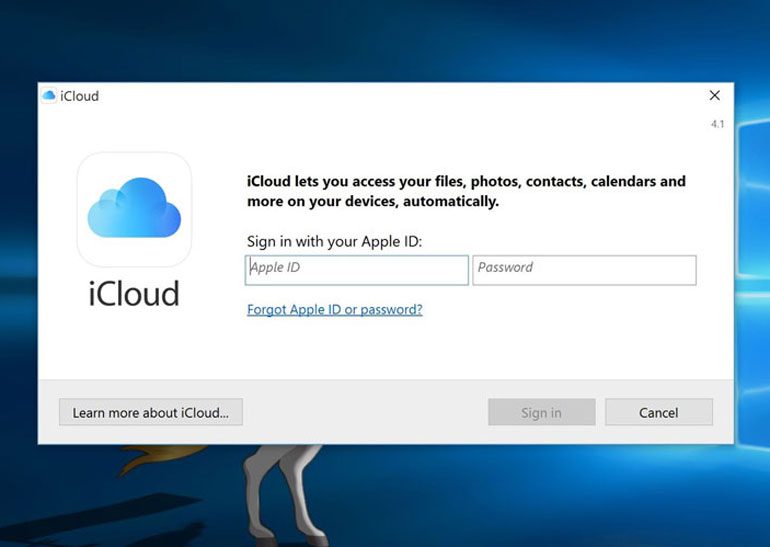Click the Apple ID input field
The image size is (770, 547).
357,270
